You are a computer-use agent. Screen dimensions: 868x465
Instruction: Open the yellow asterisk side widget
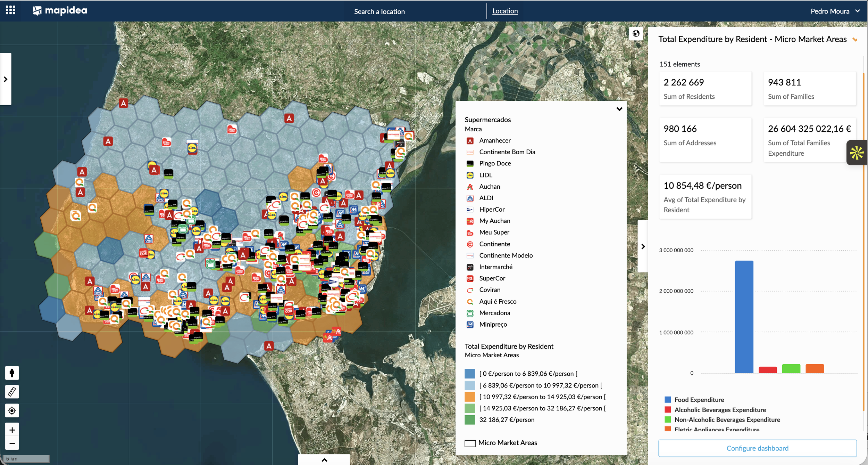pyautogui.click(x=857, y=153)
